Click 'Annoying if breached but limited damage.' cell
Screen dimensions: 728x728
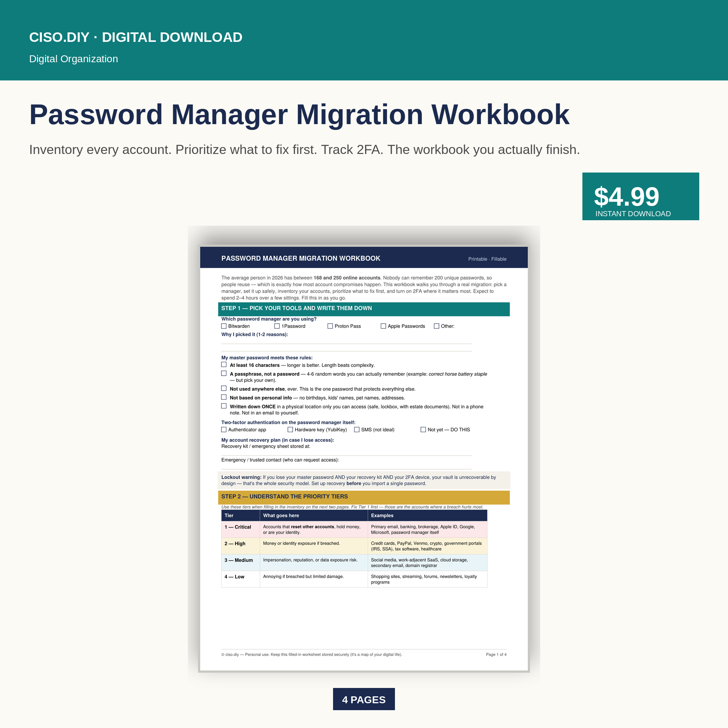coord(313,579)
